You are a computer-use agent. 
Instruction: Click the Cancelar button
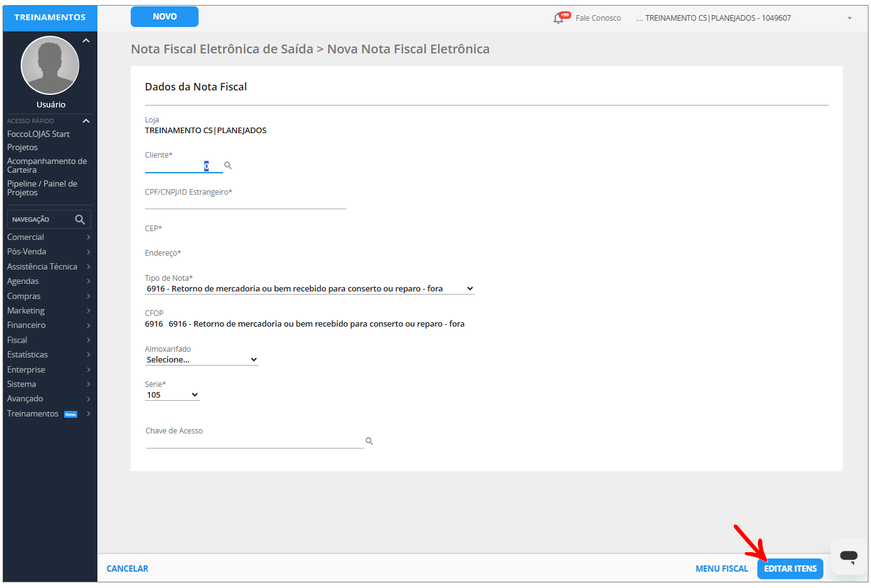point(128,569)
